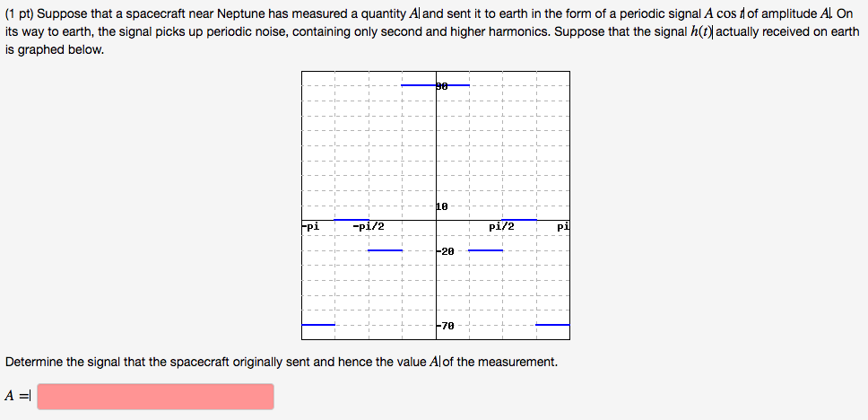Click the "(1 pt)" text at the start
The image size is (868, 420).
tap(22, 14)
